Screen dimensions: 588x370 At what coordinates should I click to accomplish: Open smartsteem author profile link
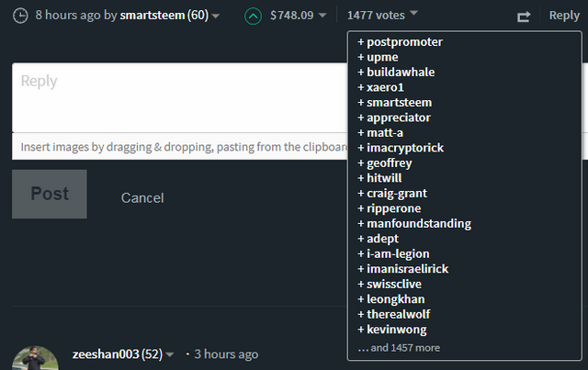click(x=153, y=16)
